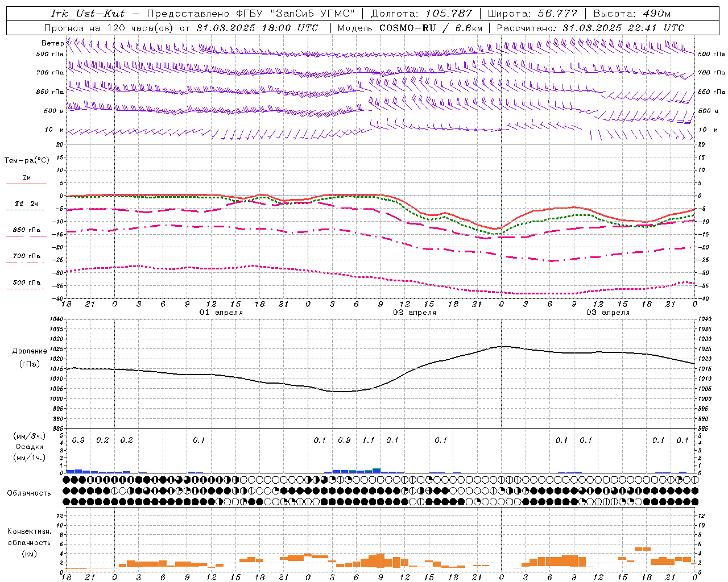Click the (мм/3ч.) precipitation unit label
728x582 pixels.
(29, 436)
